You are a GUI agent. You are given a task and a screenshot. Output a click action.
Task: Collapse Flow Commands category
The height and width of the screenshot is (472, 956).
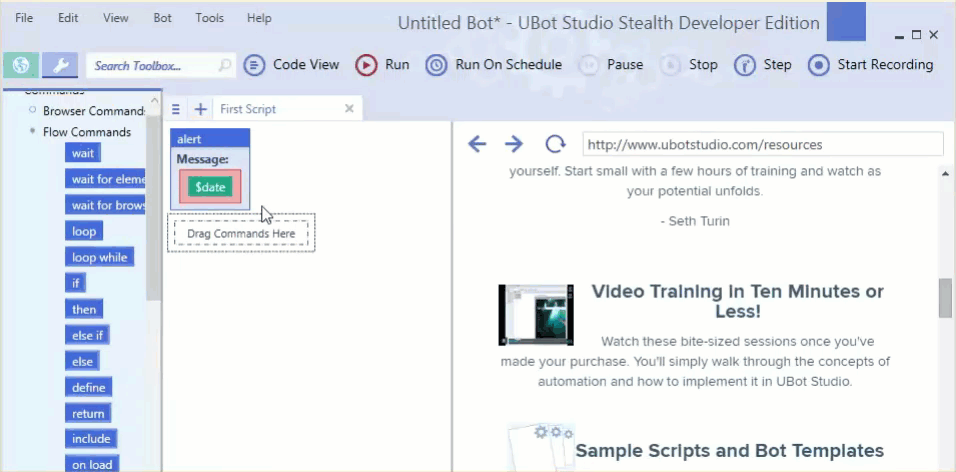pos(32,131)
